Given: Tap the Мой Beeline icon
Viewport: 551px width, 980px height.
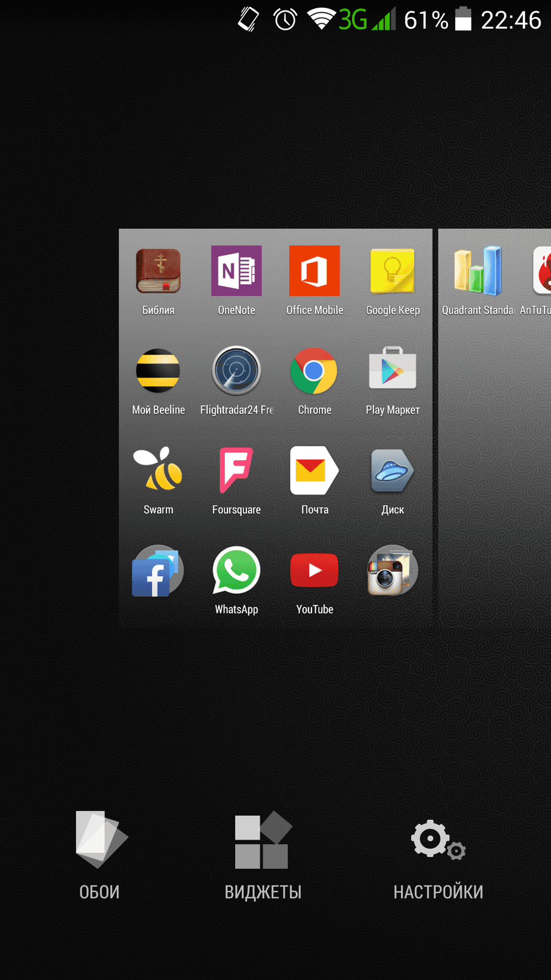Looking at the screenshot, I should coord(158,370).
